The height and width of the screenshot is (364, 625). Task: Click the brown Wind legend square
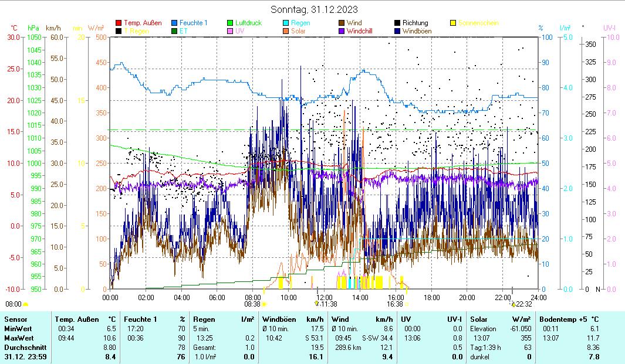pyautogui.click(x=342, y=23)
